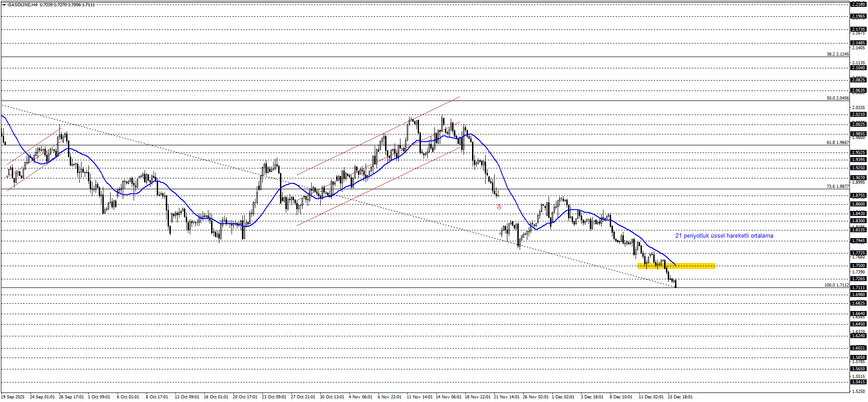Click the 1.5415 price label on axis
Image resolution: width=868 pixels, height=402 pixels.
click(x=858, y=383)
